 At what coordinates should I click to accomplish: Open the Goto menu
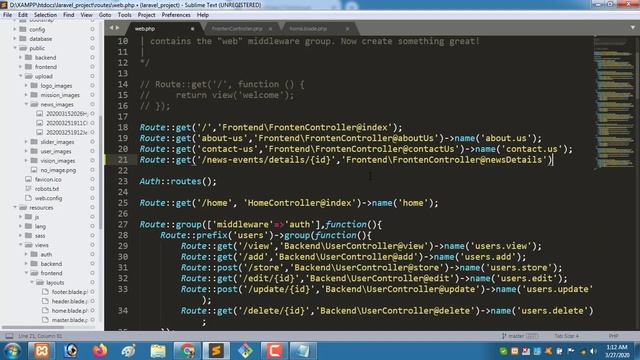tap(105, 15)
